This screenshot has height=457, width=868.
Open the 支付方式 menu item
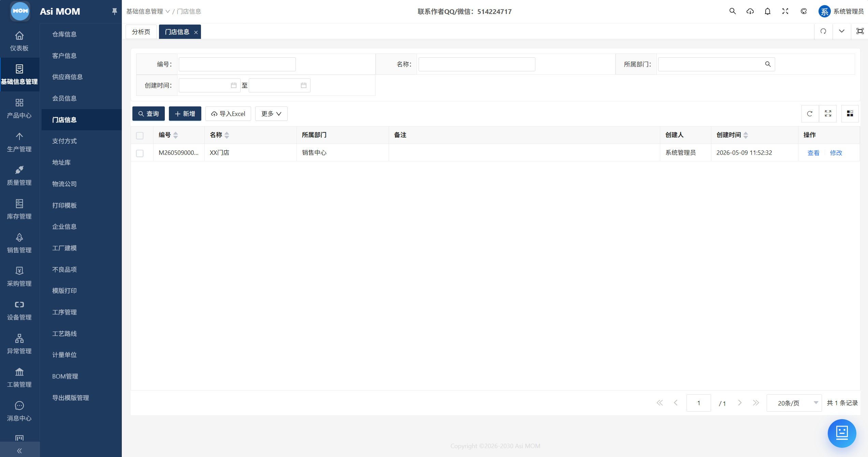[64, 141]
